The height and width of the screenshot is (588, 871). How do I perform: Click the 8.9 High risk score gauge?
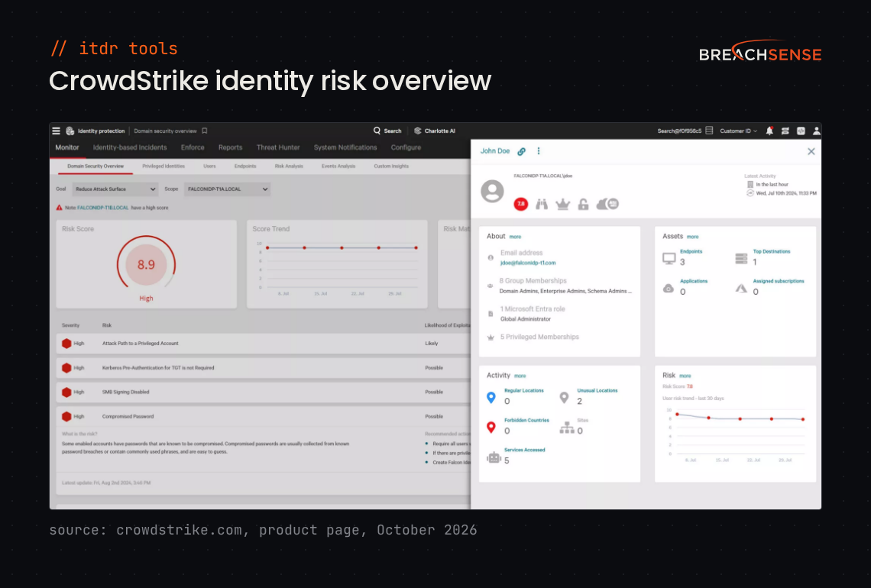(146, 265)
